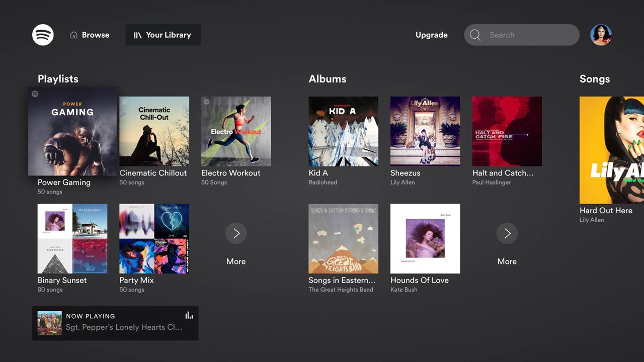
Task: Open the Cinematic Chill-Out playlist cover
Action: tap(154, 131)
